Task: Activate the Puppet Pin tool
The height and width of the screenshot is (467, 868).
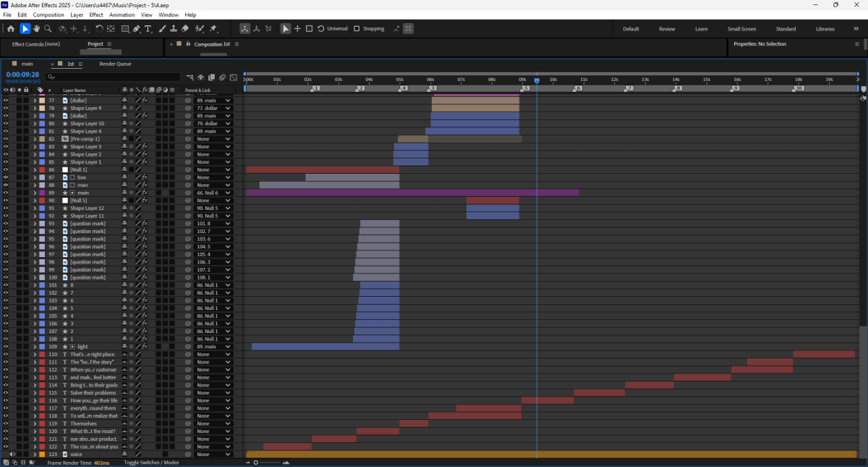Action: 213,29
